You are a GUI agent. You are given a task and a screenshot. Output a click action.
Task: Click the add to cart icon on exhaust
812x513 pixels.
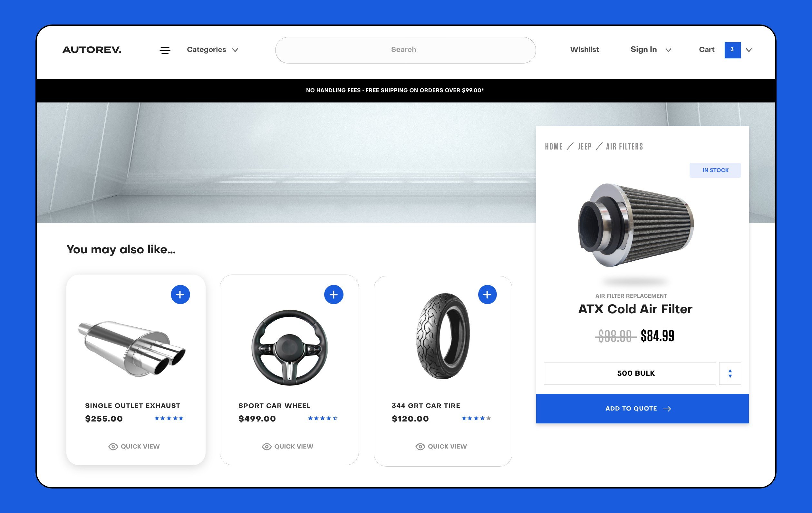[x=180, y=294]
